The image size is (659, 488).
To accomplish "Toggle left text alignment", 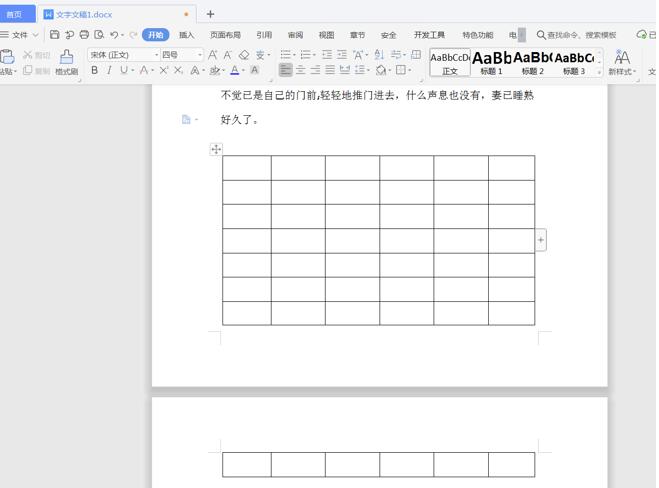I will click(x=285, y=70).
